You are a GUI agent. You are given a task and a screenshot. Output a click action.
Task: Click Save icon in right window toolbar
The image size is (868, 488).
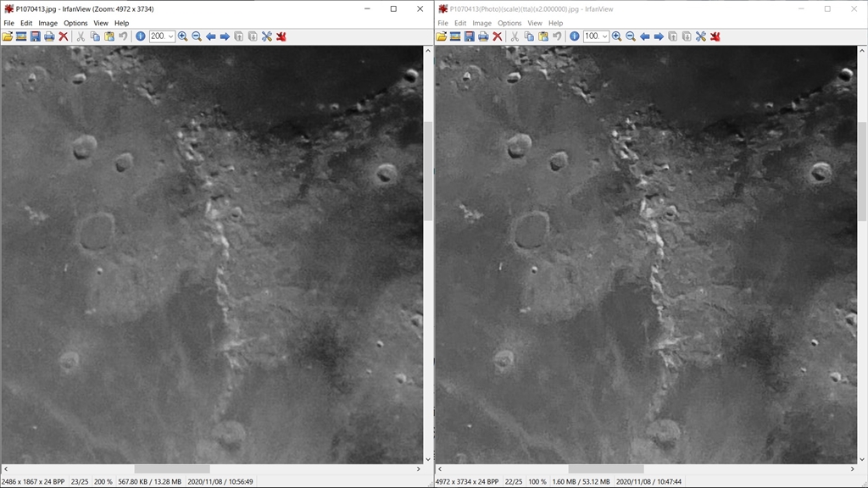click(470, 36)
